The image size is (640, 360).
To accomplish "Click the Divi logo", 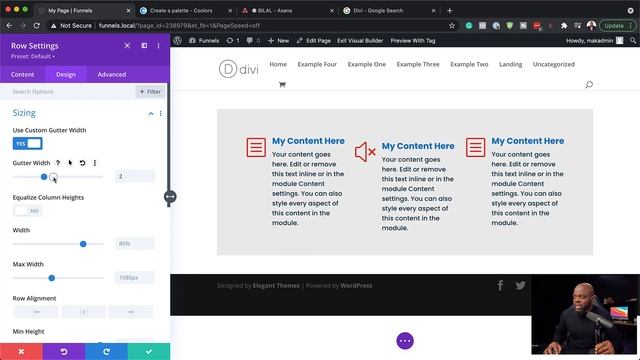I will tap(239, 69).
